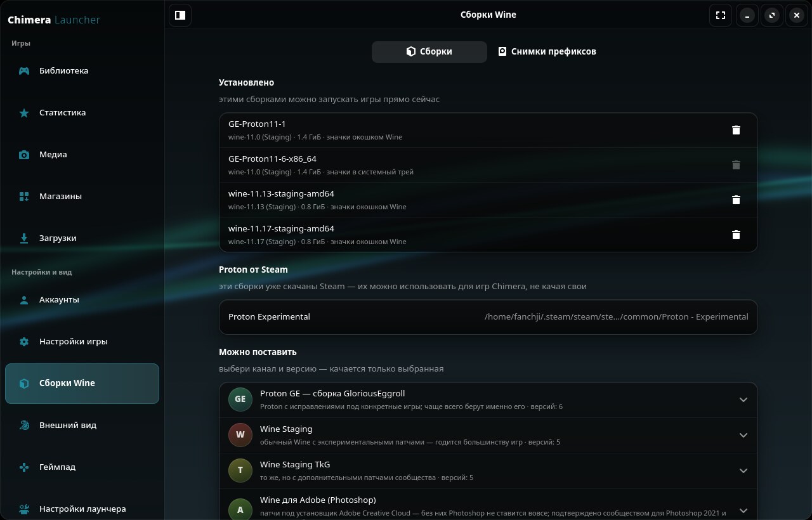
Task: Open the Библиотека section
Action: point(82,71)
